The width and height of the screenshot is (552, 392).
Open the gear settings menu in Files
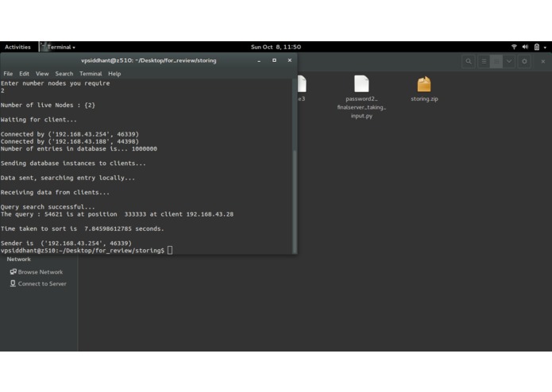click(x=524, y=62)
